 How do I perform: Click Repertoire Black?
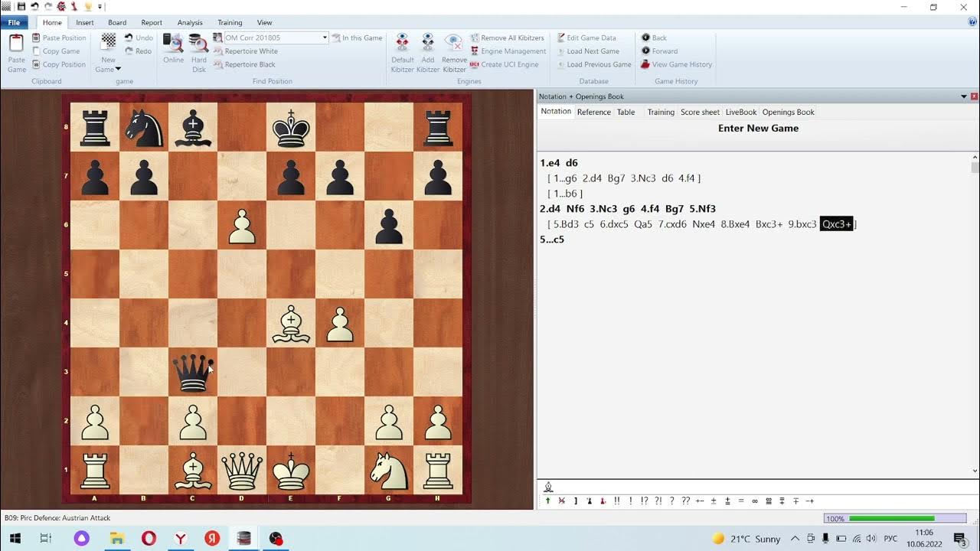pos(244,64)
